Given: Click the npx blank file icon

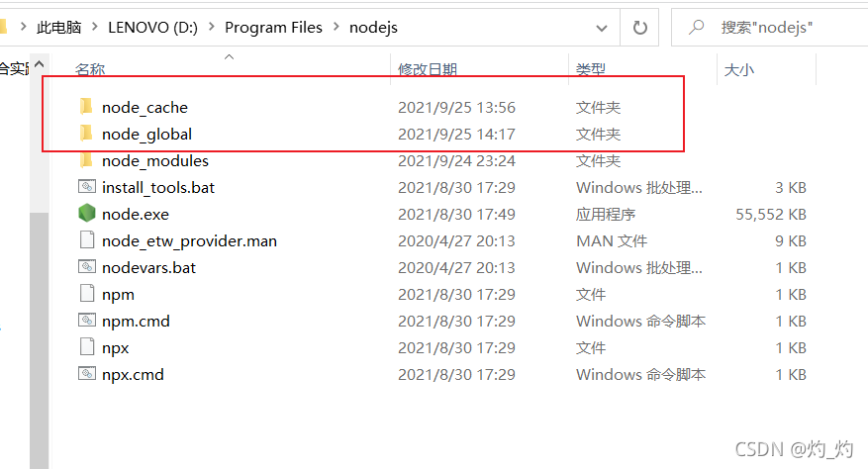Looking at the screenshot, I should tap(87, 346).
